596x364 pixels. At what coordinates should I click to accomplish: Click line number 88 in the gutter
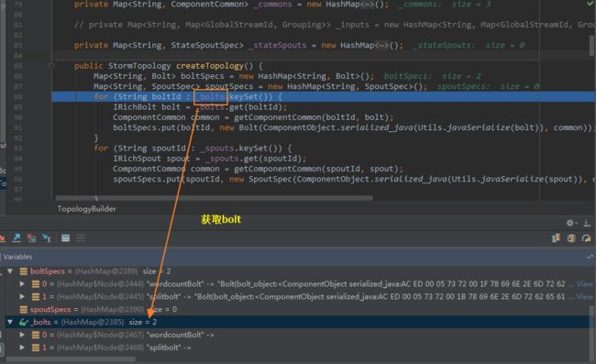(18, 97)
